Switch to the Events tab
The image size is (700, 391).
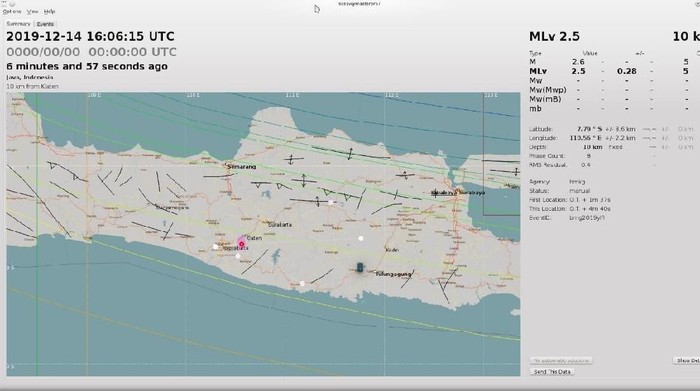45,24
